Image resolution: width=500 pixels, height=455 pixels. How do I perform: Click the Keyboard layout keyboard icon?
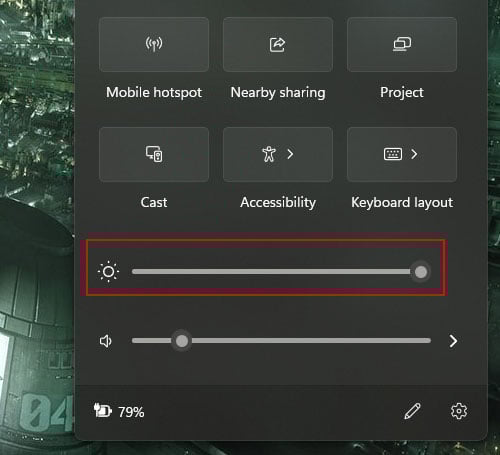393,154
